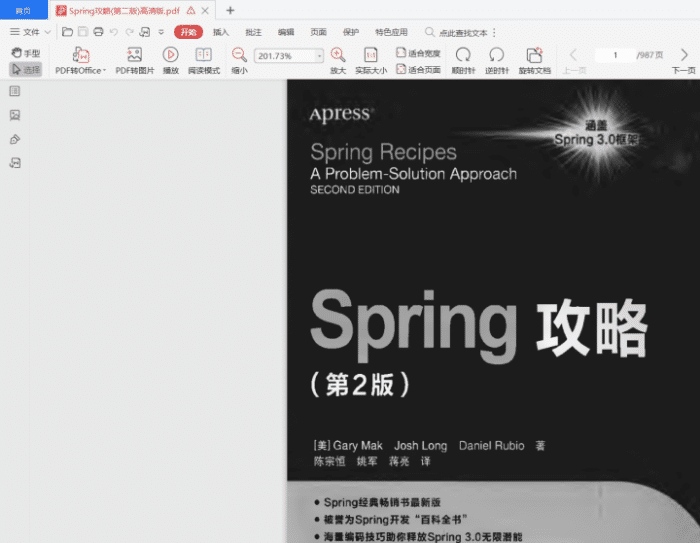The image size is (700, 543).
Task: Go to the next page 下一页
Action: (684, 61)
